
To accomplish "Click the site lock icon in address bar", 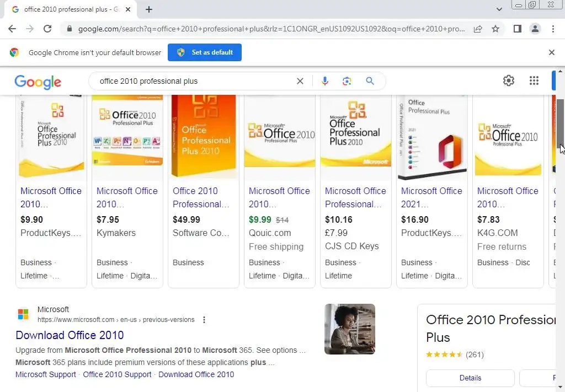I will [x=70, y=29].
